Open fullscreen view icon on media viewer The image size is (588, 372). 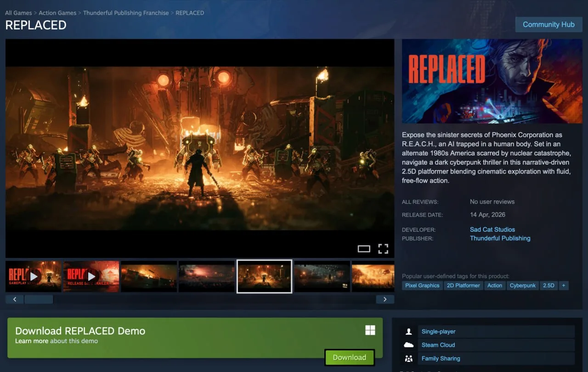click(x=383, y=249)
